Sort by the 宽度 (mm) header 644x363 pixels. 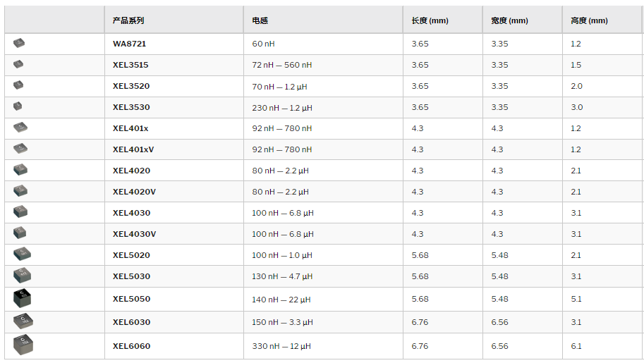pyautogui.click(x=510, y=20)
